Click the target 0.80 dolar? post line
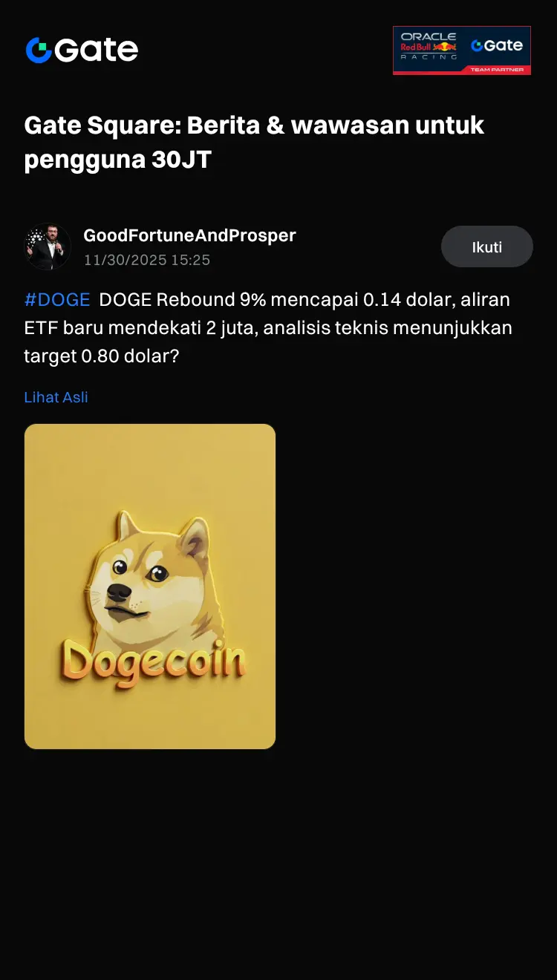Image resolution: width=557 pixels, height=980 pixels. (x=102, y=356)
